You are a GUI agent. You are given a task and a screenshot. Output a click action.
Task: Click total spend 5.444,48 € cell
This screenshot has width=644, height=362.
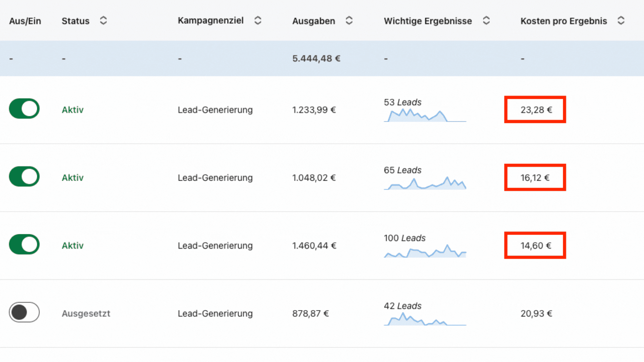pos(316,59)
